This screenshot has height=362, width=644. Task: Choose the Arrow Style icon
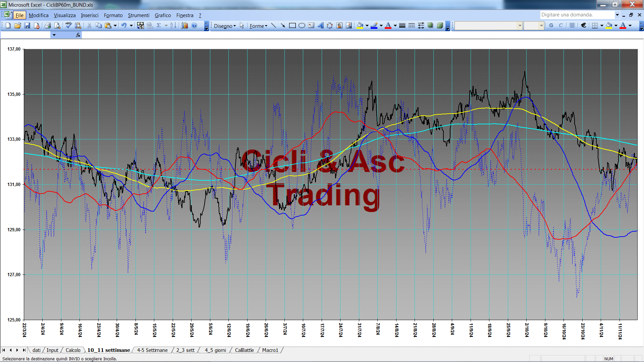[x=421, y=25]
